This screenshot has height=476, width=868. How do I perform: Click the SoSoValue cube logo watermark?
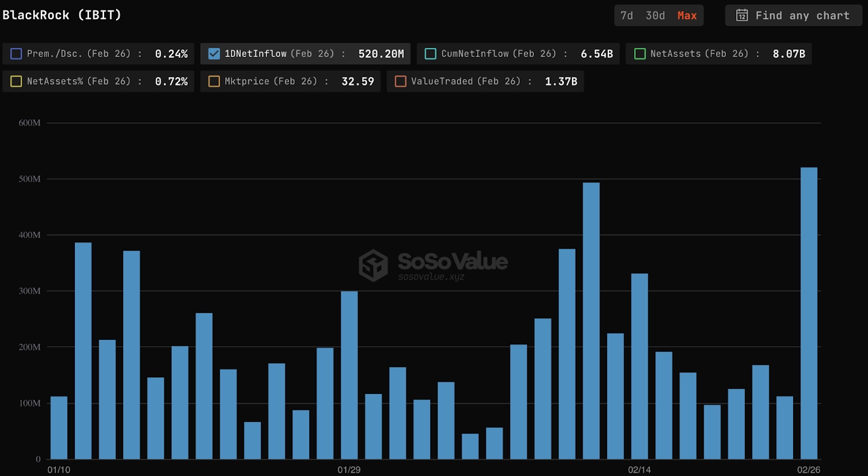pyautogui.click(x=373, y=266)
